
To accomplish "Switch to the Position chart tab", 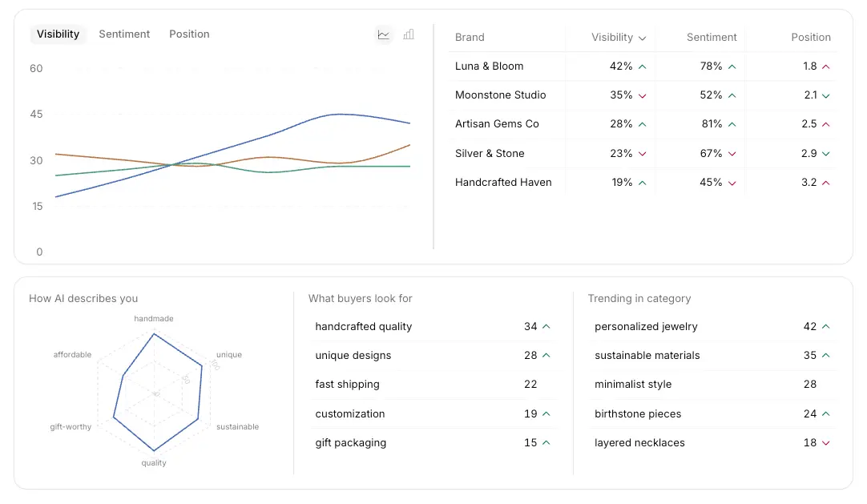I will point(189,34).
